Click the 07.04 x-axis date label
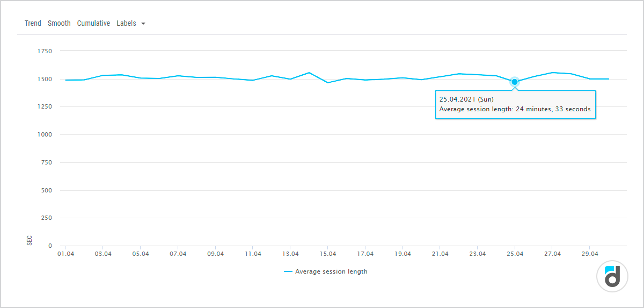644x308 pixels. tap(178, 254)
